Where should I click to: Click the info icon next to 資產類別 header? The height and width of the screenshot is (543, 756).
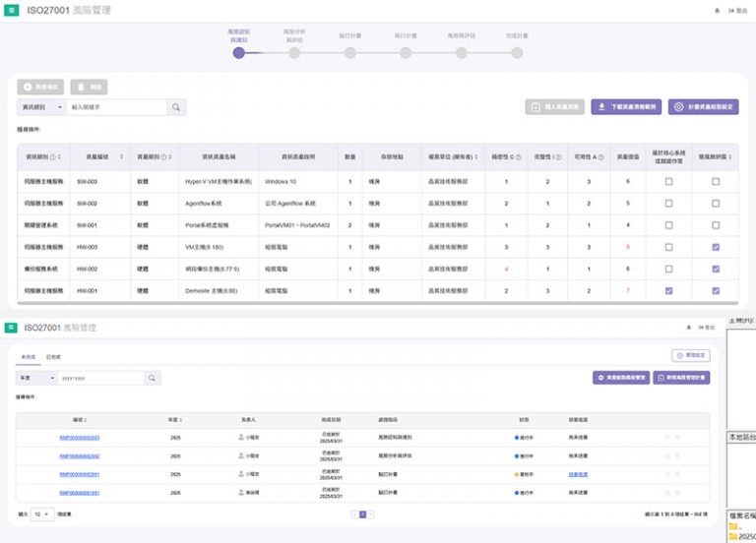(x=164, y=157)
